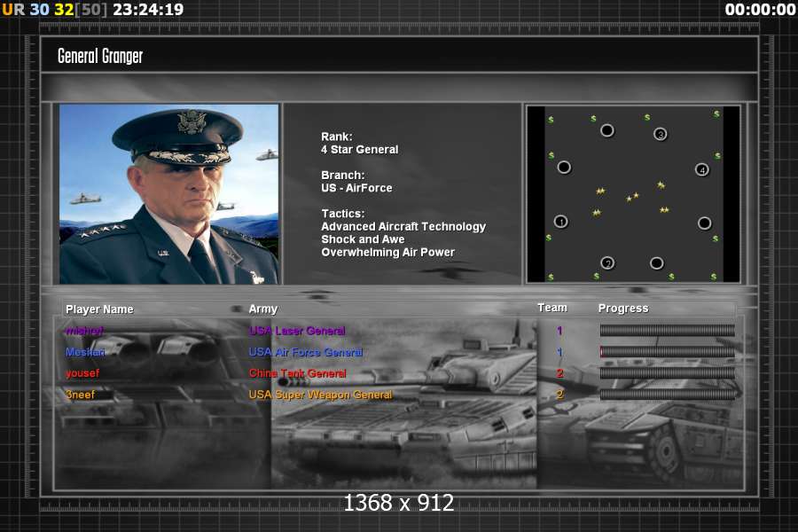Image resolution: width=798 pixels, height=532 pixels.
Task: Click the Overwhelming Air Power tactic line
Action: click(387, 253)
